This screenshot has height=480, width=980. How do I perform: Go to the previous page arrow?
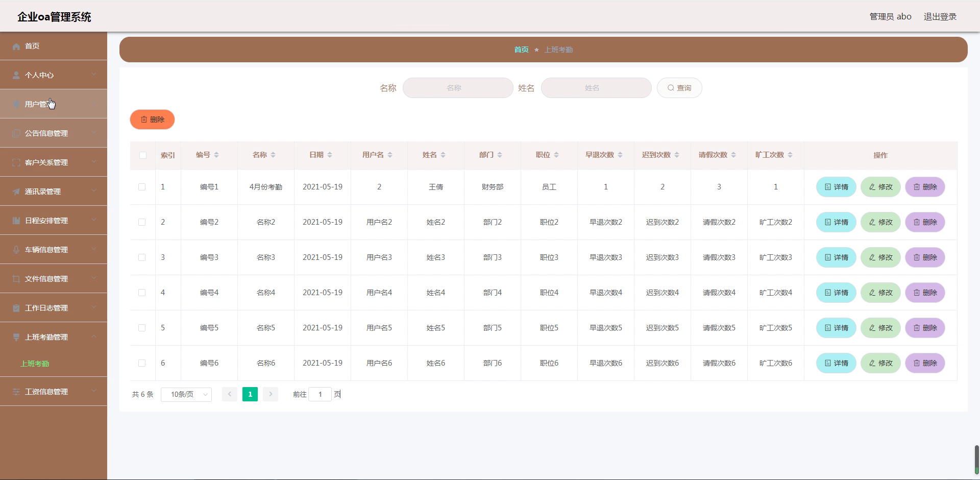point(230,394)
